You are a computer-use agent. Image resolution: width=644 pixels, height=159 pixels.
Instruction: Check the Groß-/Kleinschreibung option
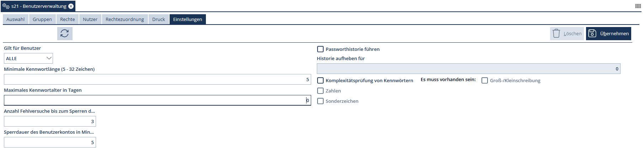(x=485, y=80)
